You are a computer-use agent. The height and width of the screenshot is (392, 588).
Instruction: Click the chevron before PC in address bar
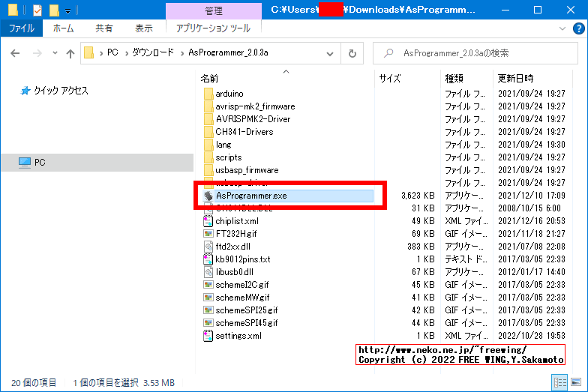(x=101, y=54)
